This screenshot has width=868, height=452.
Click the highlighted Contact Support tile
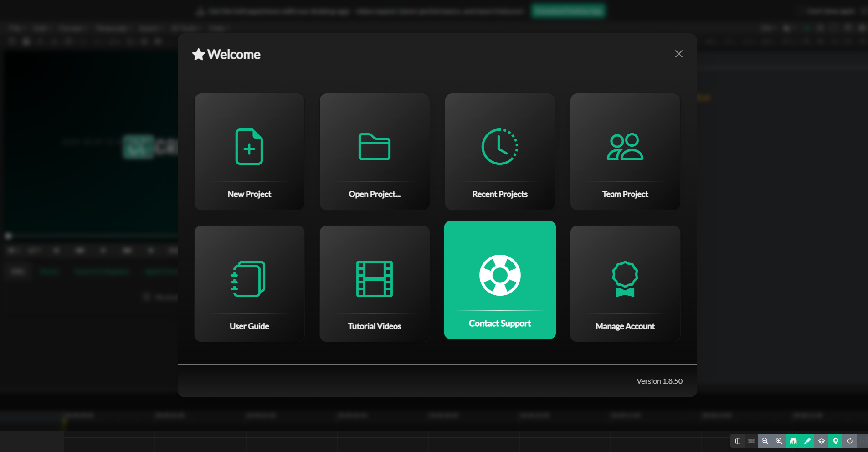tap(500, 280)
